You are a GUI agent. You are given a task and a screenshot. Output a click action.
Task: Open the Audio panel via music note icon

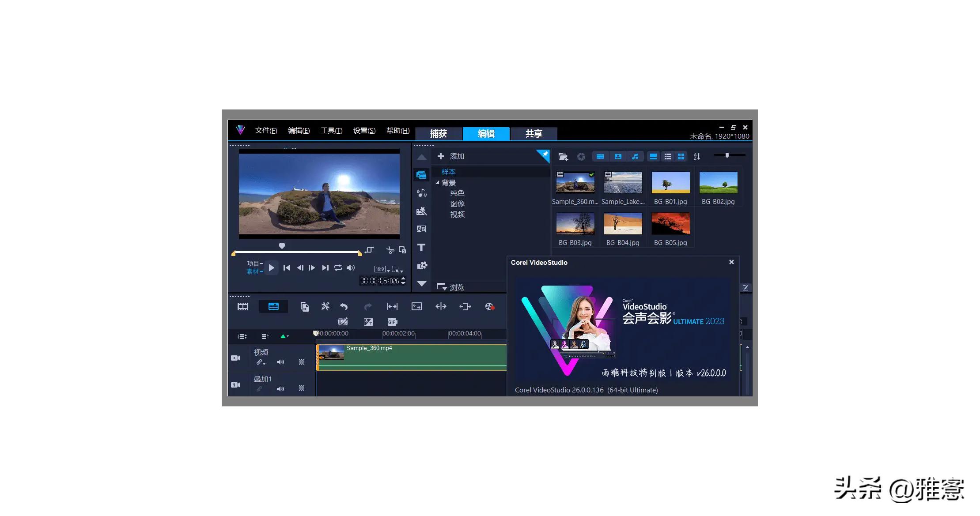[x=421, y=193]
